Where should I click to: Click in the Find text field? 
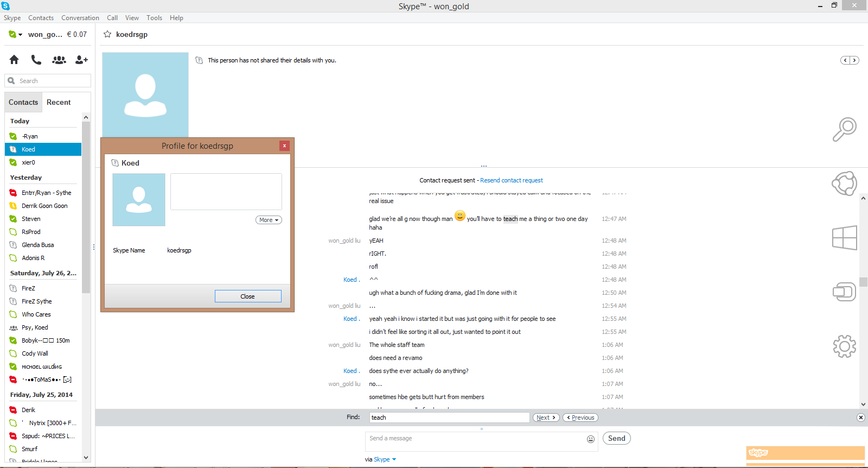[x=450, y=418]
